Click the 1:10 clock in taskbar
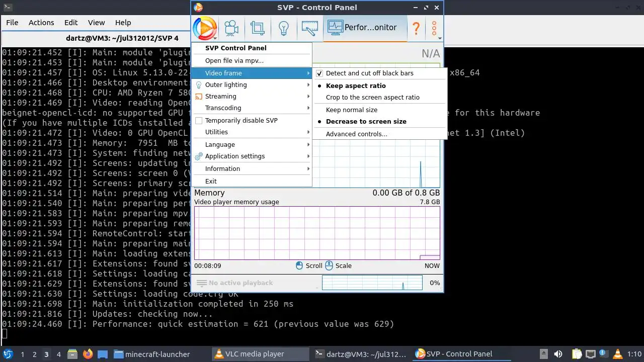 634,354
